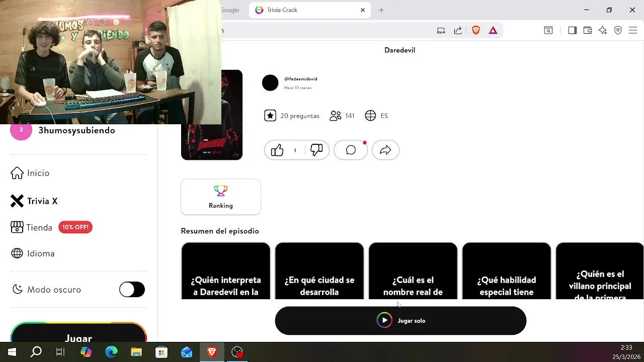Share the Daredevil trivia with arrow button

point(385,150)
